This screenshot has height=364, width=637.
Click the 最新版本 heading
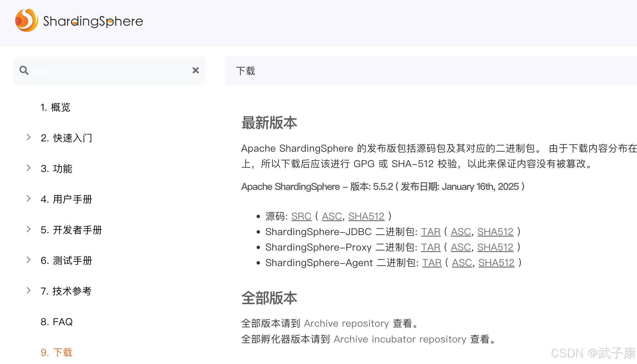pos(269,123)
